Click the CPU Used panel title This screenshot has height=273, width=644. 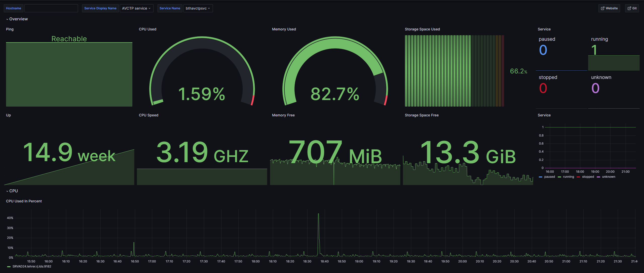pos(147,29)
